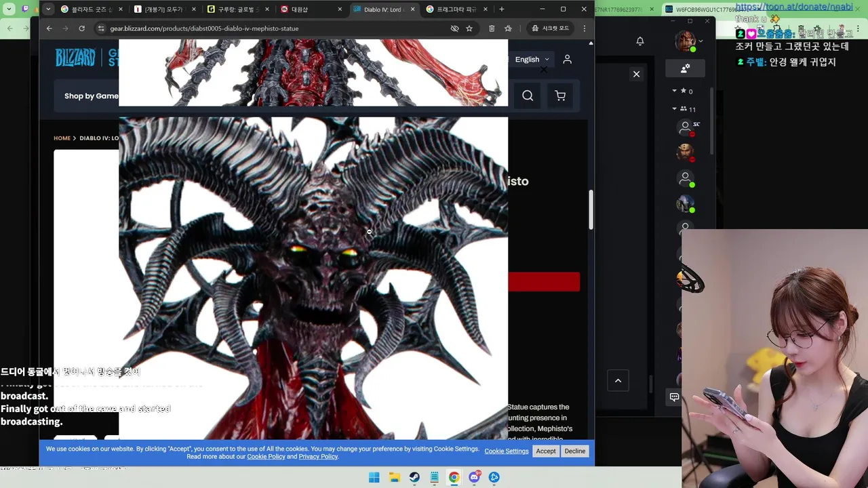The image size is (868, 488).
Task: Click the incognito mode 시크릿 모드 button
Action: pos(551,28)
